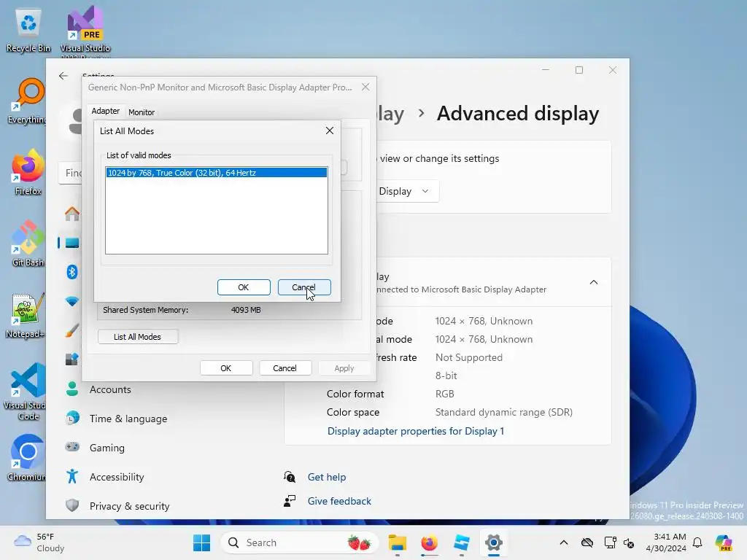Viewport: 747px width, 560px height.
Task: Open Display adapter properties for Display 1
Action: (415, 431)
